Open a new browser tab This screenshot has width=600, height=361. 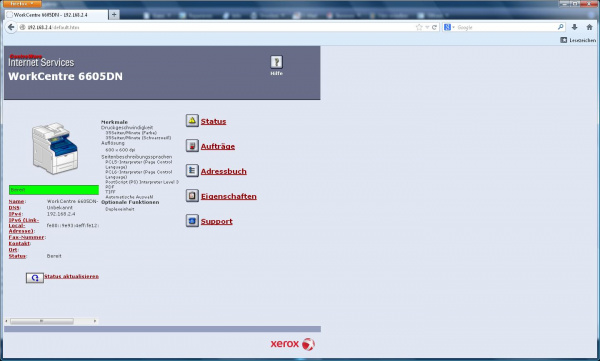click(x=114, y=15)
